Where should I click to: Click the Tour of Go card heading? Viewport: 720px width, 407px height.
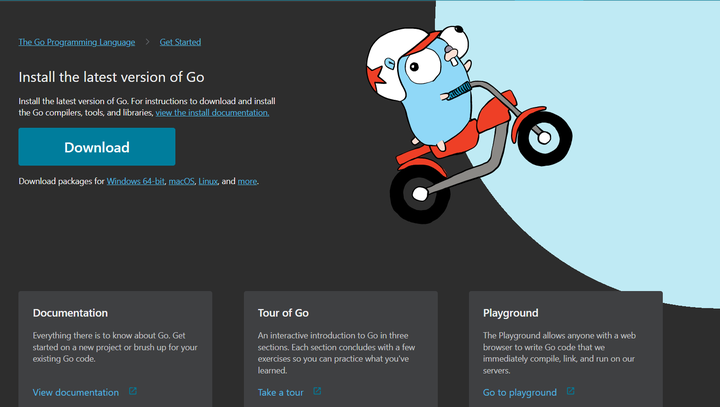click(x=282, y=313)
